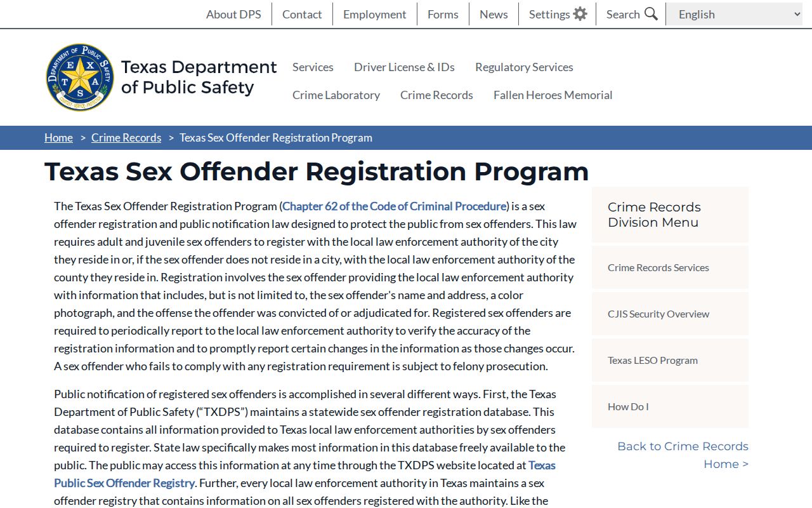Click Back to Crime Records Home link
Screen dimensions: 812x508
(x=683, y=455)
